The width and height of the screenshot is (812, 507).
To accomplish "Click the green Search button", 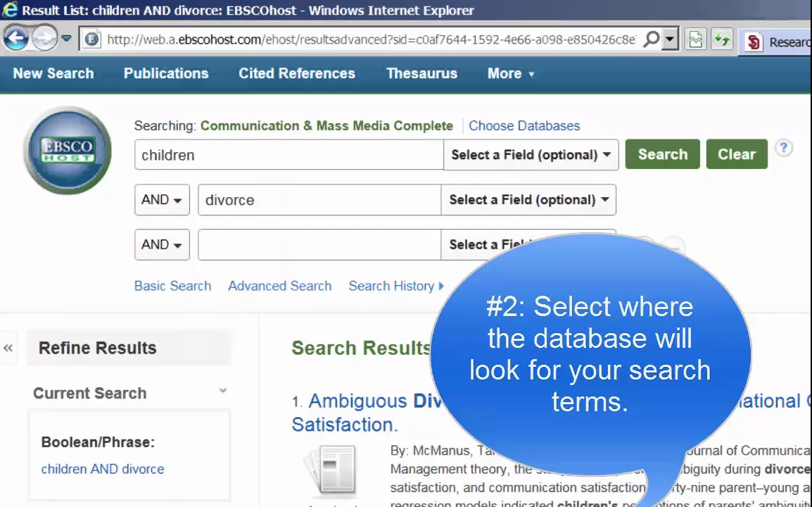I will [662, 154].
